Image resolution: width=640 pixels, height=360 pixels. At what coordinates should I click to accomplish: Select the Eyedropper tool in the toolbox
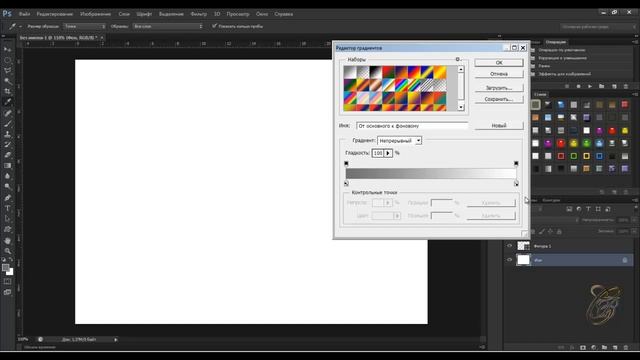7,102
